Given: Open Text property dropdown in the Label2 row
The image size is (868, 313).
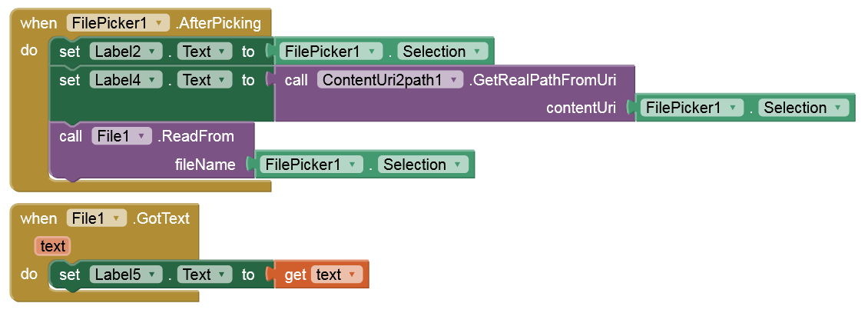Looking at the screenshot, I should click(x=221, y=52).
